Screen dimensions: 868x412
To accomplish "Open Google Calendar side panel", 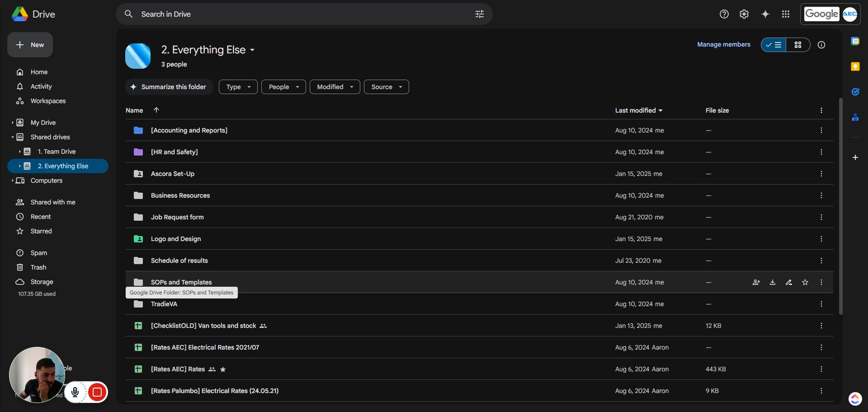I will pos(855,41).
